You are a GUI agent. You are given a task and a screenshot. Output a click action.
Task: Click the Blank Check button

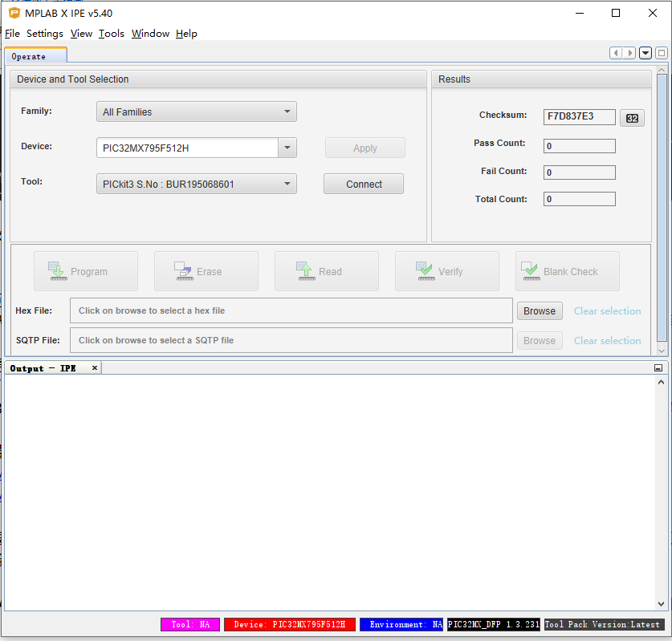568,271
